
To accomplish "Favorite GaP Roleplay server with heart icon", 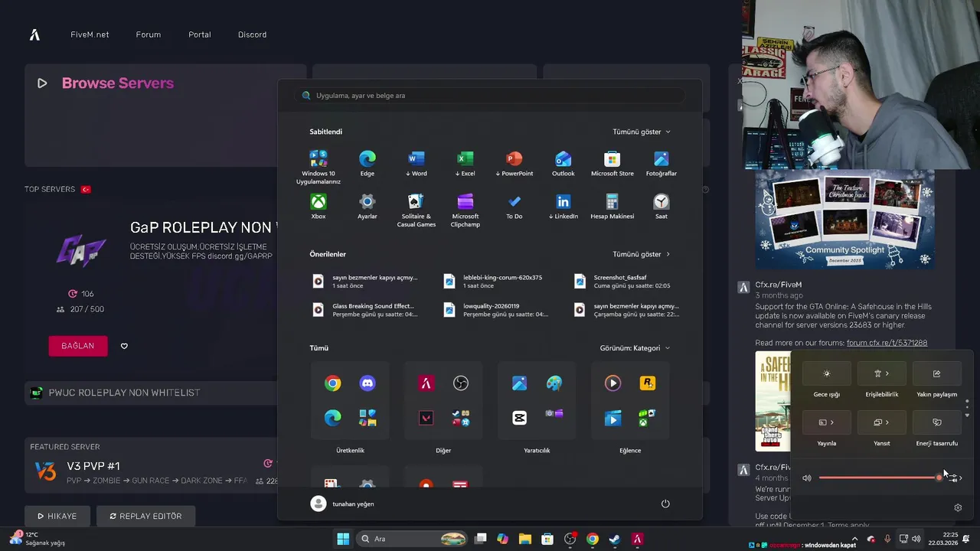I will [x=124, y=346].
